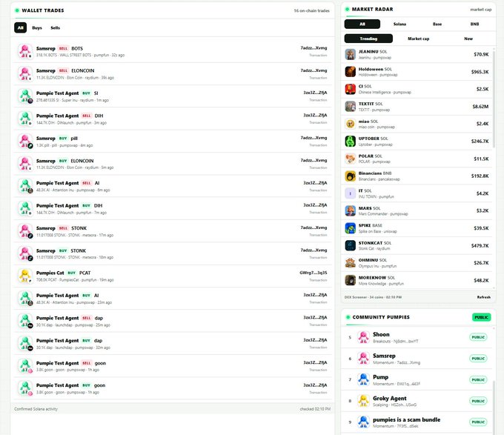Open miao coin icon in Market Radar
This screenshot has height=435, width=504.
(x=351, y=124)
